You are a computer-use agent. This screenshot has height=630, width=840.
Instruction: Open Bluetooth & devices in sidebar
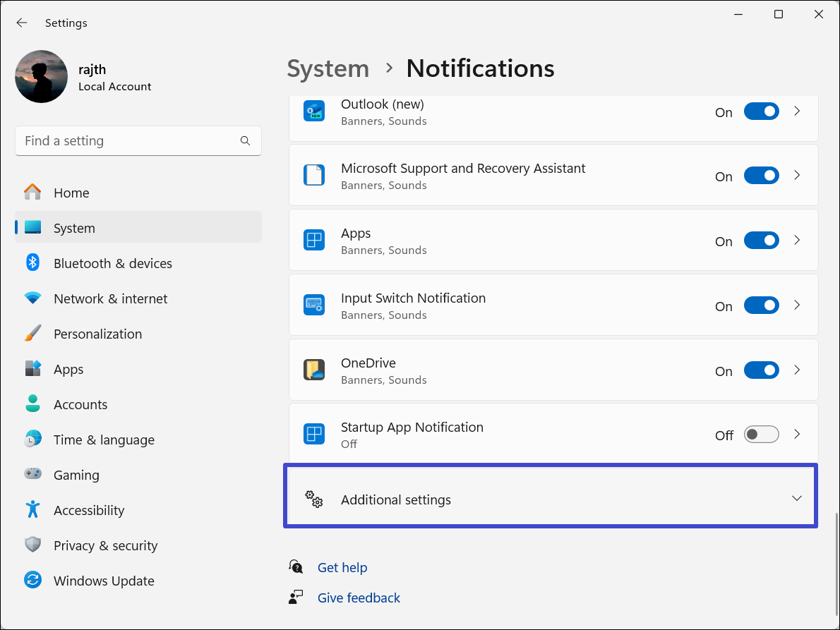113,263
